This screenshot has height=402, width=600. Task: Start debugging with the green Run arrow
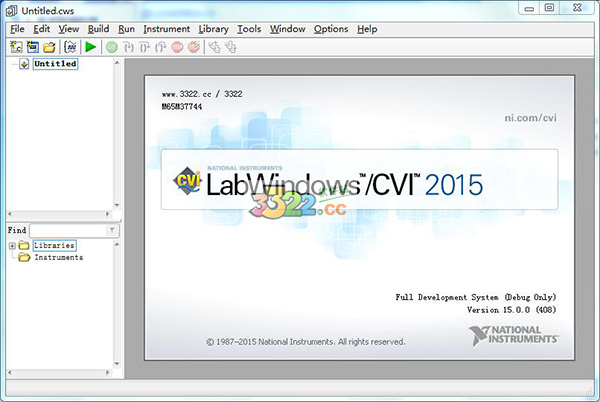[91, 47]
